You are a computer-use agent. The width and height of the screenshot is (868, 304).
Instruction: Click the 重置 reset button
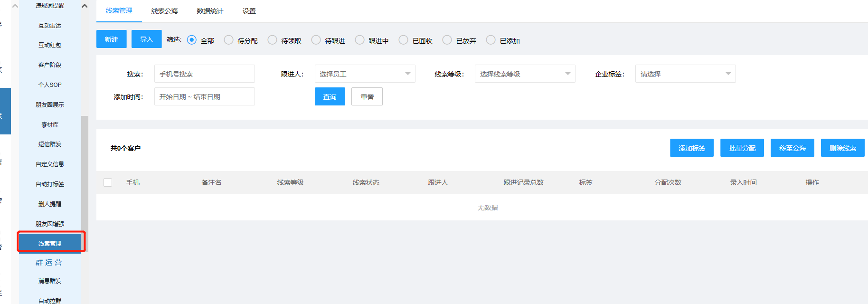coord(367,97)
